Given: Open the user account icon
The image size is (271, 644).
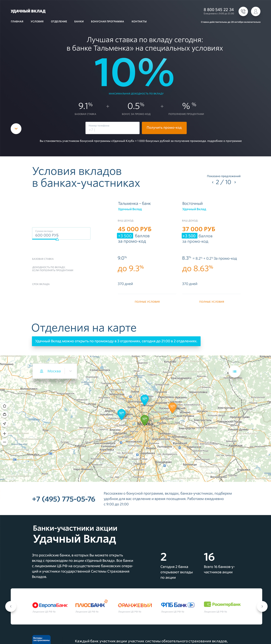Looking at the screenshot, I should click(x=256, y=11).
